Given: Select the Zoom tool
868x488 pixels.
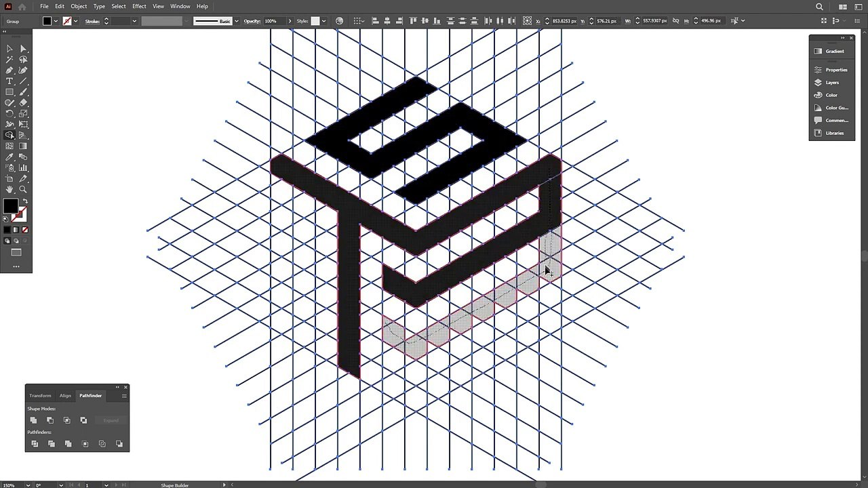Looking at the screenshot, I should point(23,190).
